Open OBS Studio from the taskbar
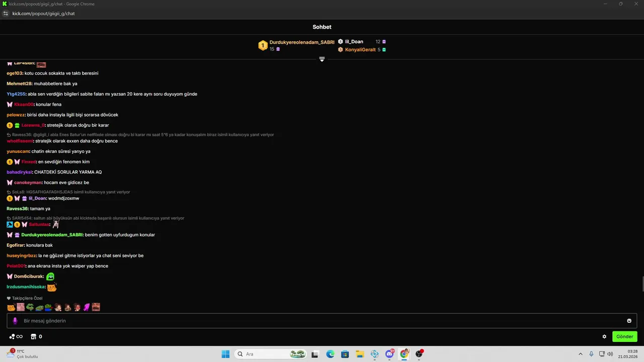 pos(419,354)
